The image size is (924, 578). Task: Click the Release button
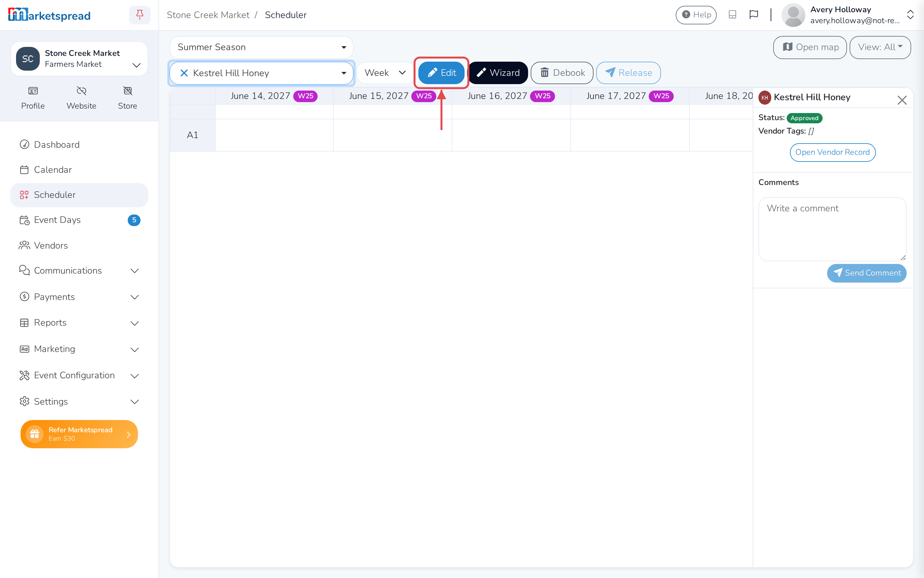[629, 73]
